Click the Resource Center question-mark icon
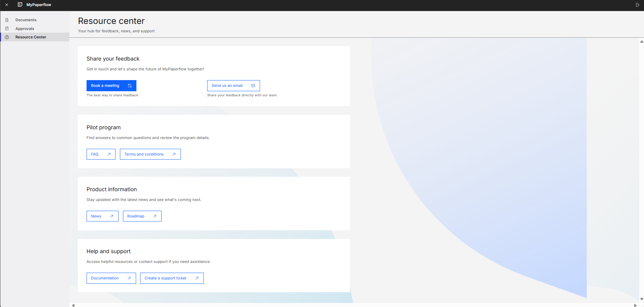 pos(7,37)
